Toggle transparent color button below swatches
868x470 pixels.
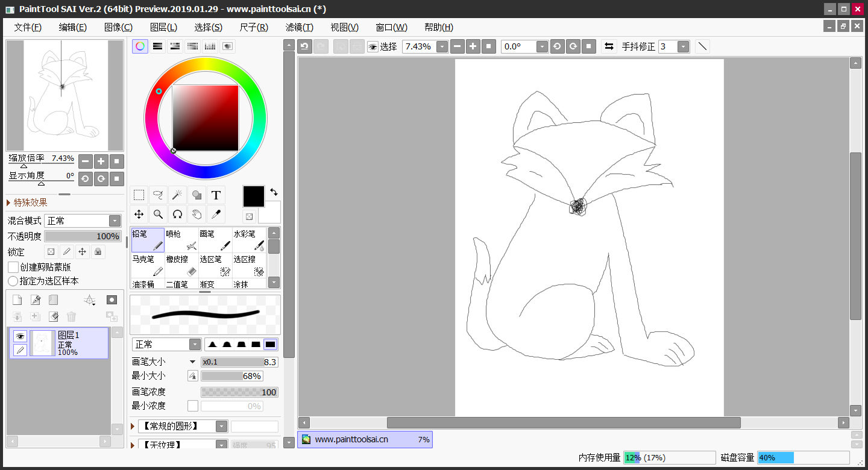pos(248,216)
